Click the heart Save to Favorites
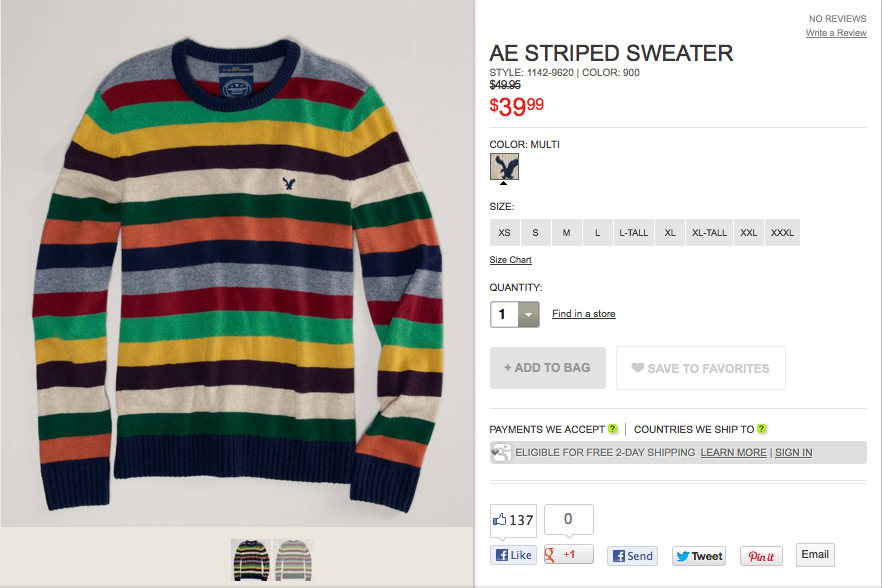The height and width of the screenshot is (588, 882). tap(701, 368)
